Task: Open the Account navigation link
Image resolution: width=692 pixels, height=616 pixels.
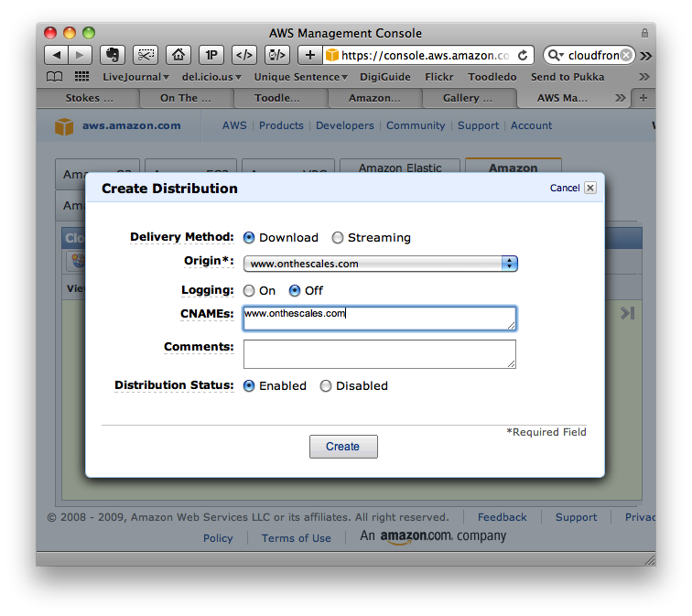Action: (x=531, y=125)
